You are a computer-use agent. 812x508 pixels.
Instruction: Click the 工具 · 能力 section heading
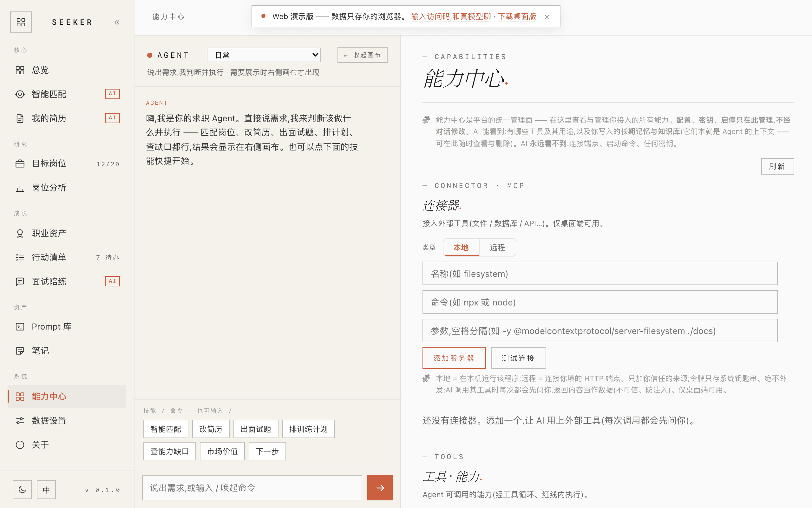[x=452, y=477]
